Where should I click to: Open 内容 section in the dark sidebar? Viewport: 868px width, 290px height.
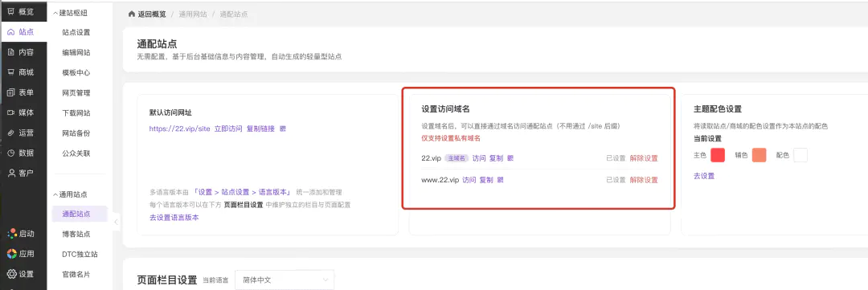click(20, 52)
